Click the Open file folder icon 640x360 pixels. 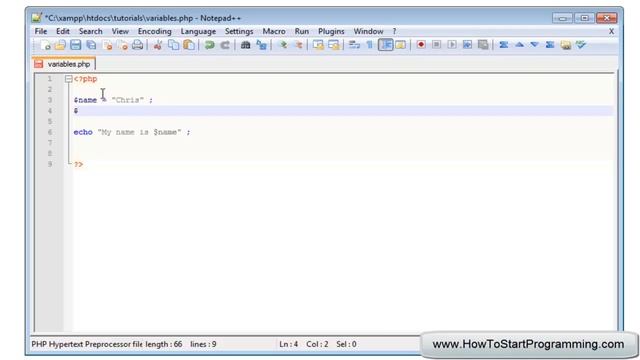tap(60, 45)
